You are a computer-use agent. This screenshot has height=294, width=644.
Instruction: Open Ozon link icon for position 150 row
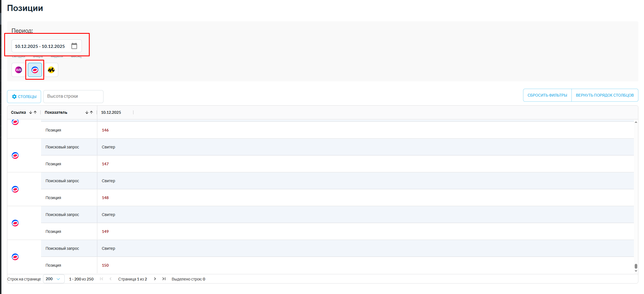tap(15, 257)
